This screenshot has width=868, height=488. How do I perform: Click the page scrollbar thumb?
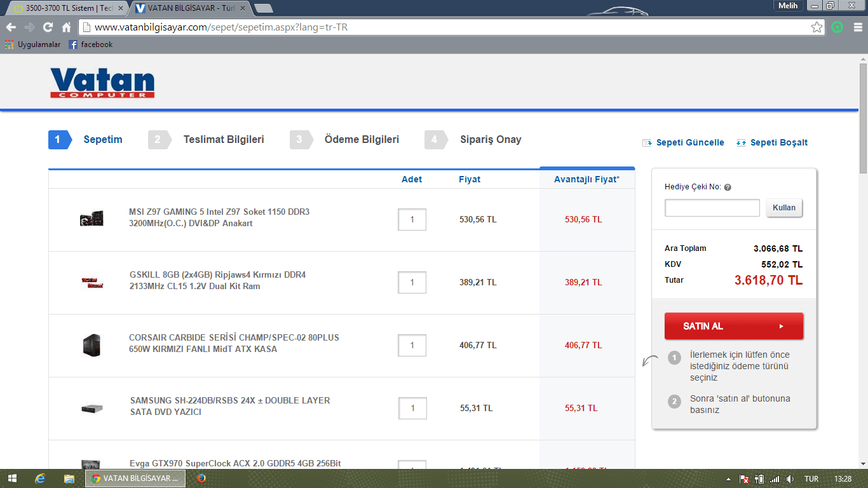tap(863, 118)
